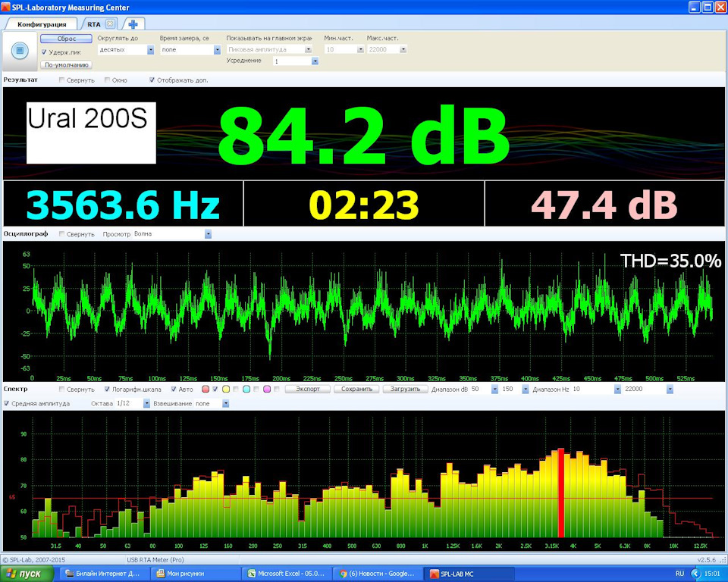This screenshot has width=728, height=582.
Task: Open Диапазон Hz maximum dropdown showing 22000
Action: (670, 389)
